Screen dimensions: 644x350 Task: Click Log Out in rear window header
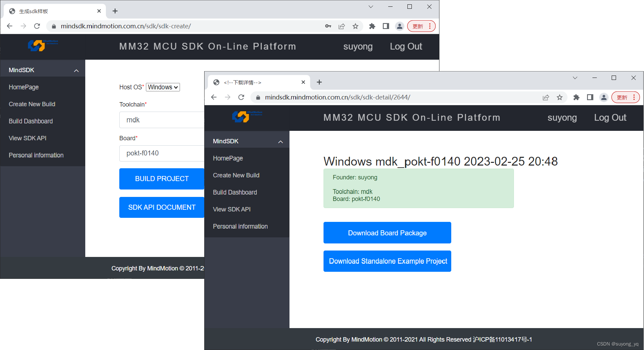pyautogui.click(x=406, y=47)
